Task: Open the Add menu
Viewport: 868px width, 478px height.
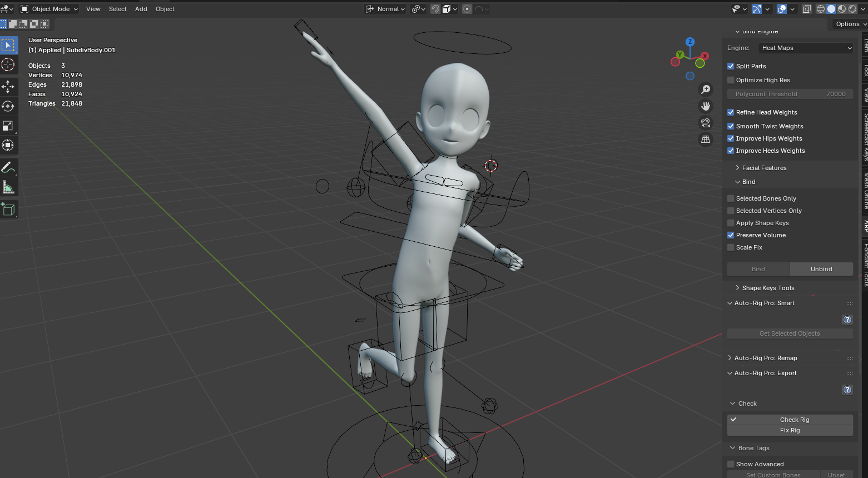Action: (141, 9)
